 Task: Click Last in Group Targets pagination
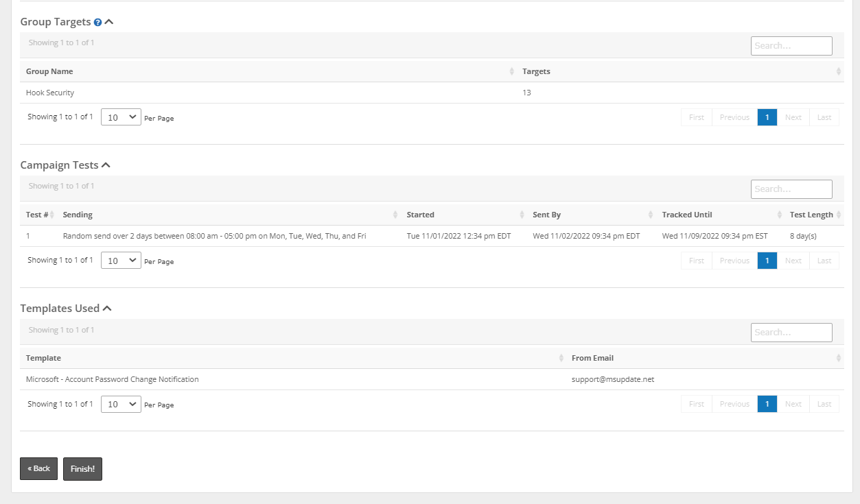(824, 117)
